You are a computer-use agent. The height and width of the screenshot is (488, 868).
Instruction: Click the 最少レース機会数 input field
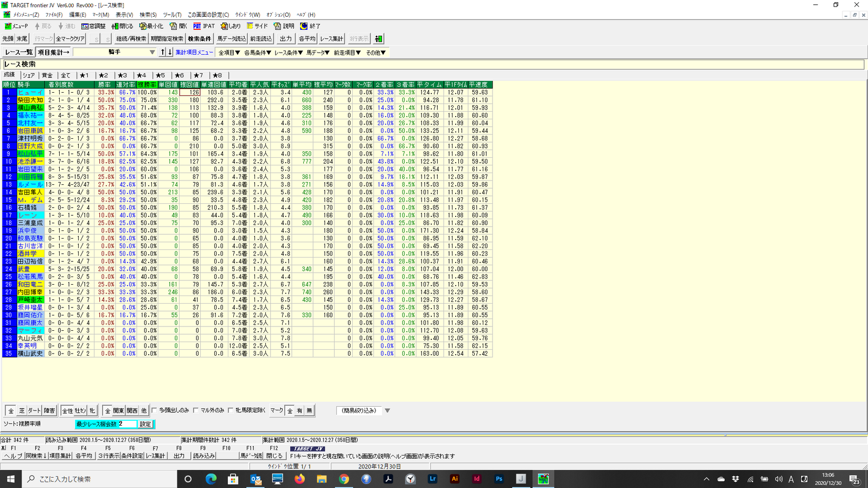(127, 424)
